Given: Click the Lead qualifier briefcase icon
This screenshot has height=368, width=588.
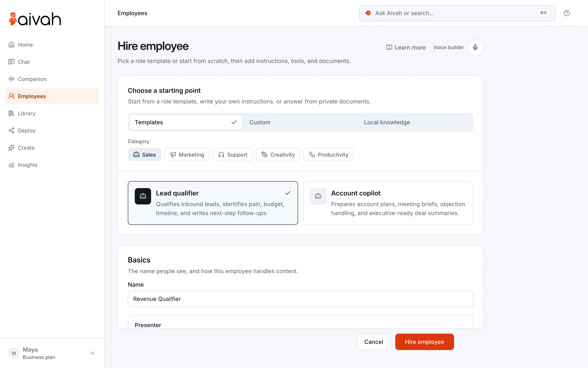Looking at the screenshot, I should [x=143, y=196].
